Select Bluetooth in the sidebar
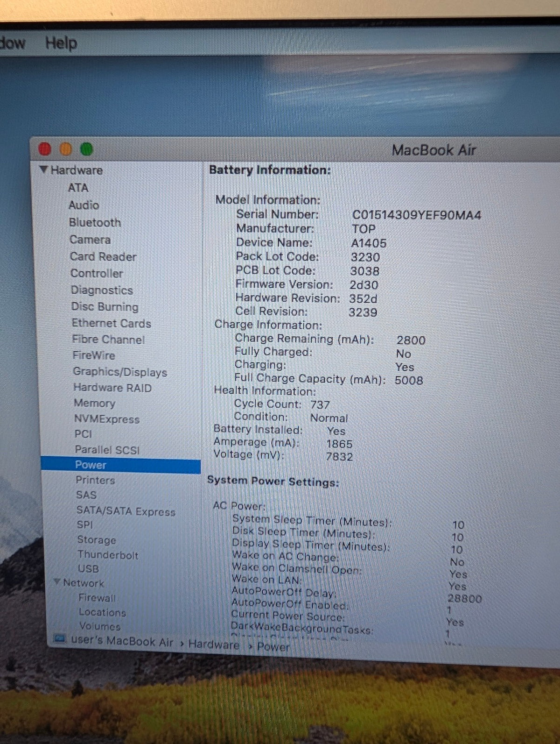Viewport: 560px width, 744px height. (x=95, y=222)
